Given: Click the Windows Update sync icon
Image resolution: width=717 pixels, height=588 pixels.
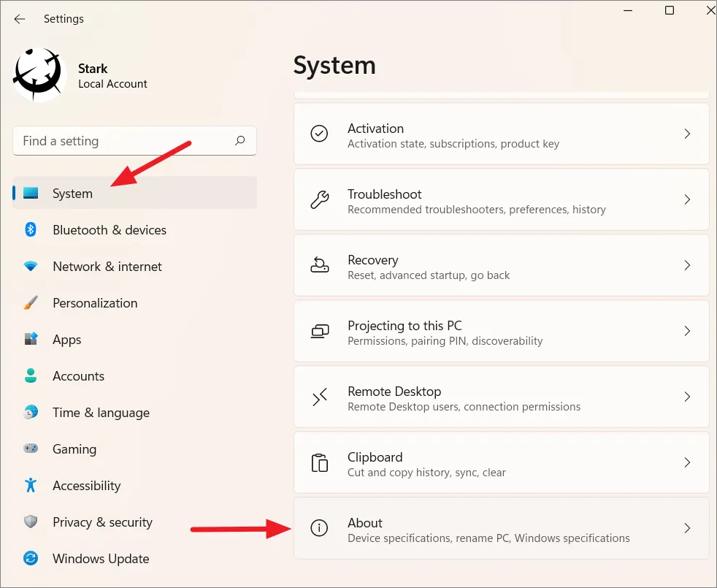Looking at the screenshot, I should coord(31,558).
